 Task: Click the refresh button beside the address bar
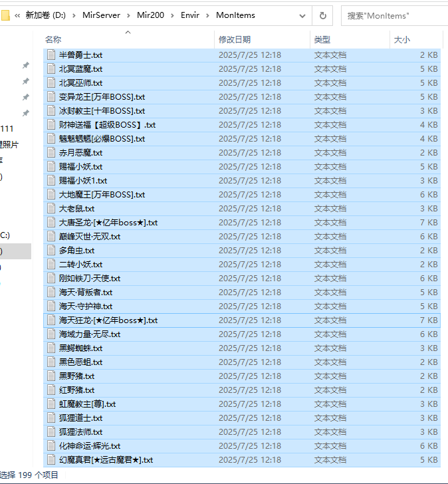point(323,15)
